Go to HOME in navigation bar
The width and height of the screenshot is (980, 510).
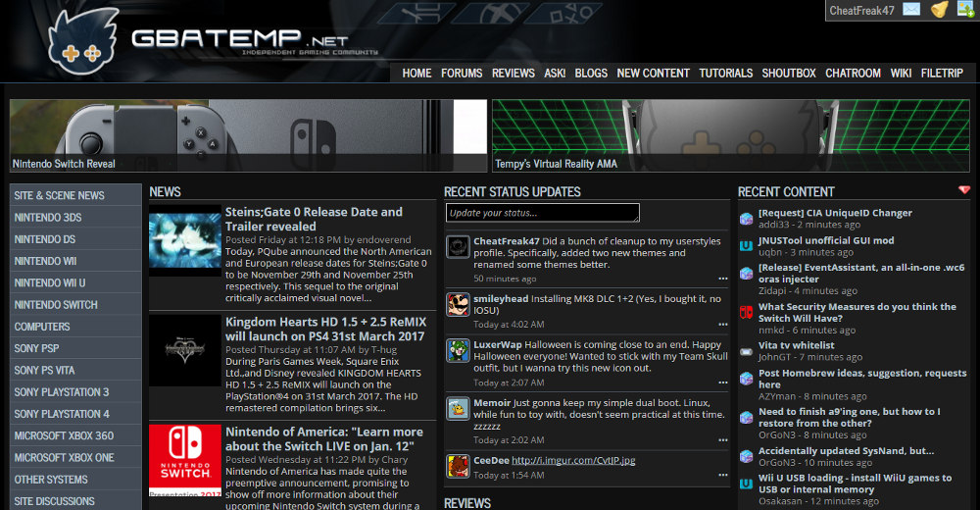point(416,74)
